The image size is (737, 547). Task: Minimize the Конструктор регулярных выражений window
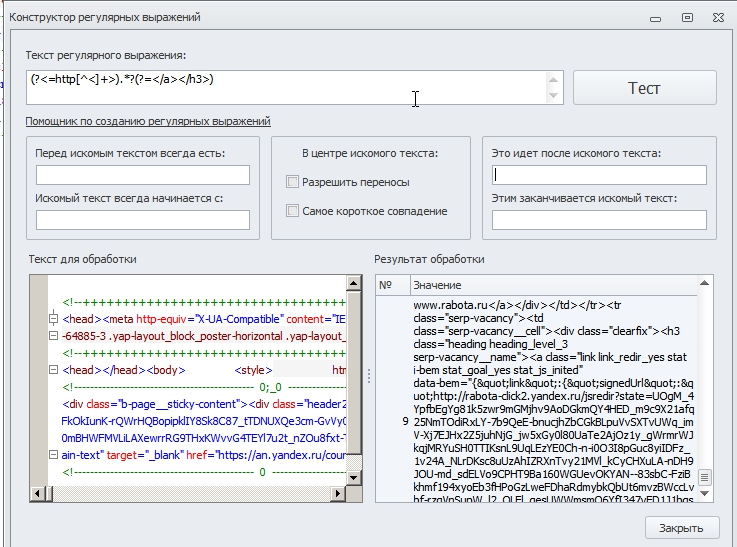656,18
